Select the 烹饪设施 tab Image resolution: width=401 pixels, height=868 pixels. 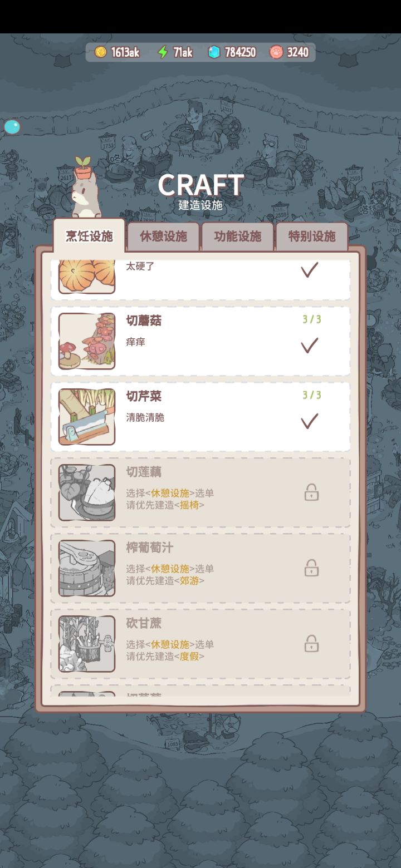(89, 236)
